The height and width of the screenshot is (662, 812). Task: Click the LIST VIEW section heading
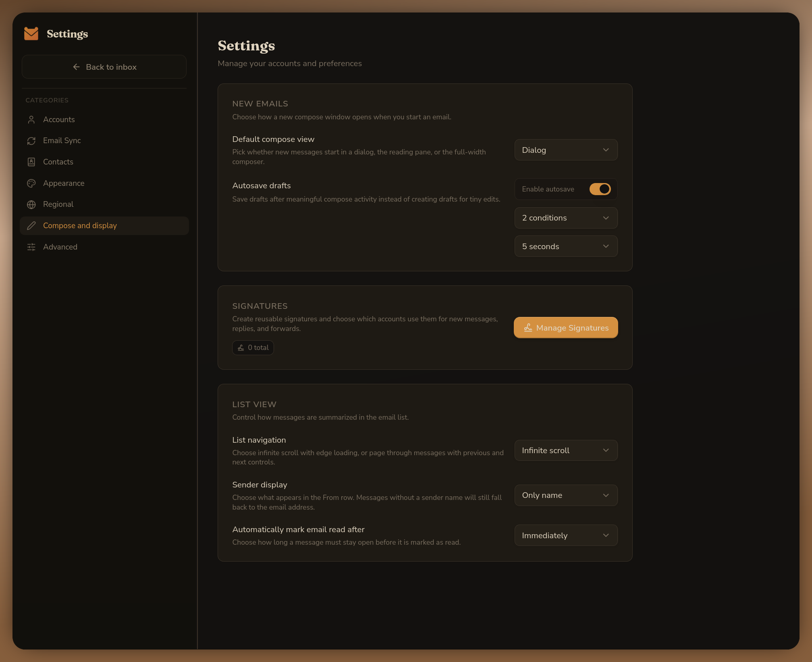(x=254, y=404)
